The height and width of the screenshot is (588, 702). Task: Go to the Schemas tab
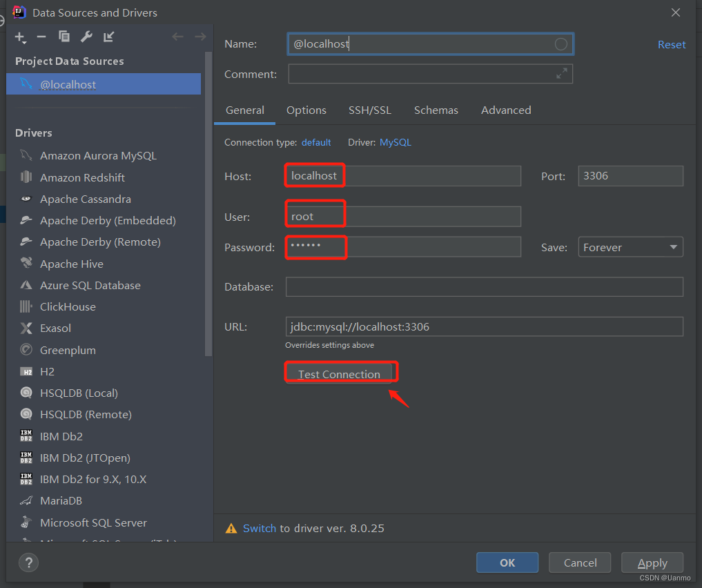coord(436,110)
